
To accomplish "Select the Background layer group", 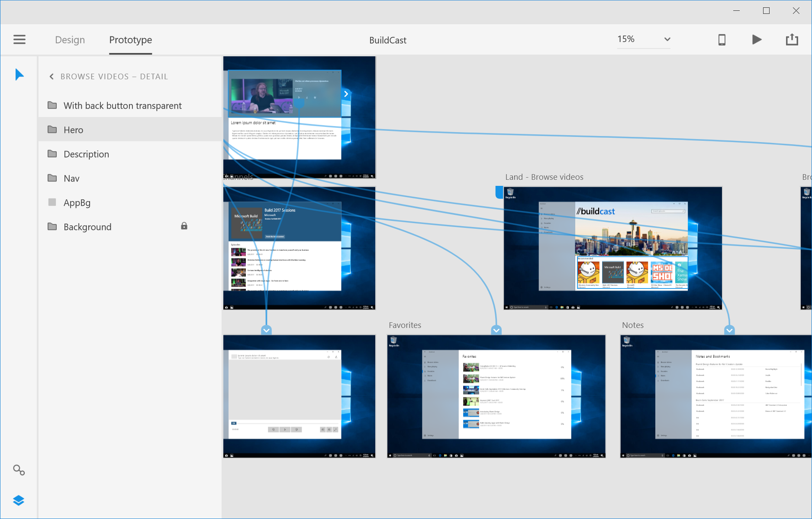I will [x=130, y=227].
